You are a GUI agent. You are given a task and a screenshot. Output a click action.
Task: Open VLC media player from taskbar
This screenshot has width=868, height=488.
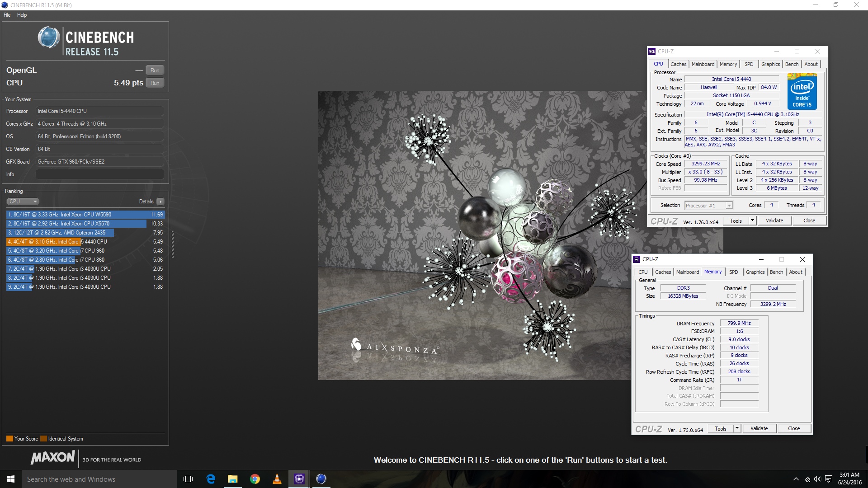pyautogui.click(x=277, y=479)
